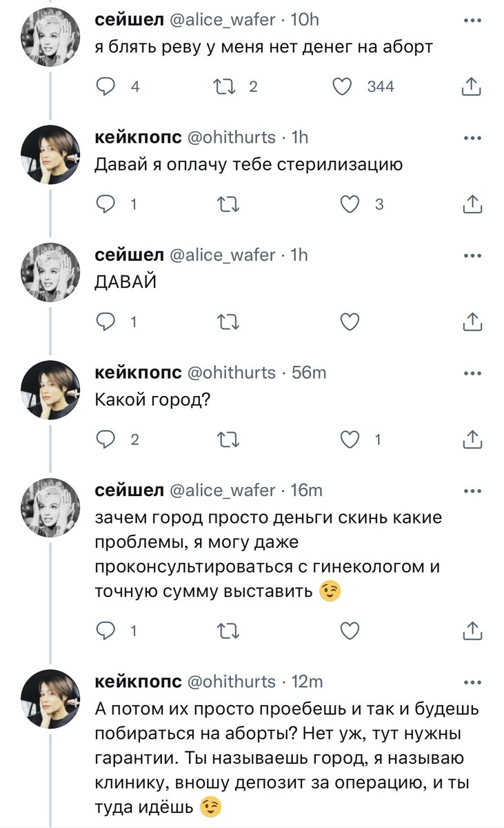504x828 pixels.
Task: Share the top tweet via the share icon
Action: point(472,86)
